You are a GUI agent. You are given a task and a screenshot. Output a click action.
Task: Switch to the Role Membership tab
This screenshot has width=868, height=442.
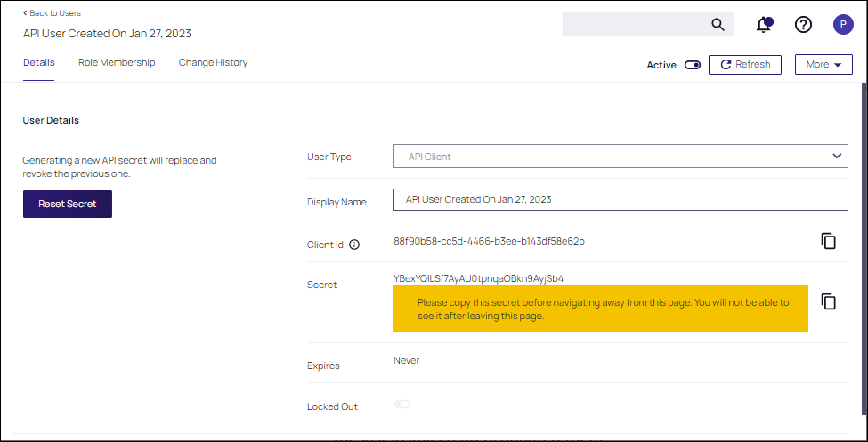117,63
